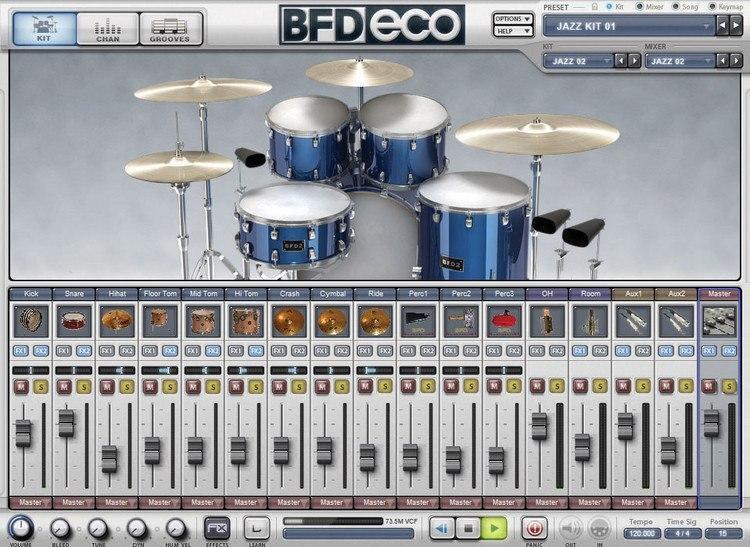This screenshot has height=547, width=750.
Task: Select the Master channel thumbnail
Action: click(719, 321)
